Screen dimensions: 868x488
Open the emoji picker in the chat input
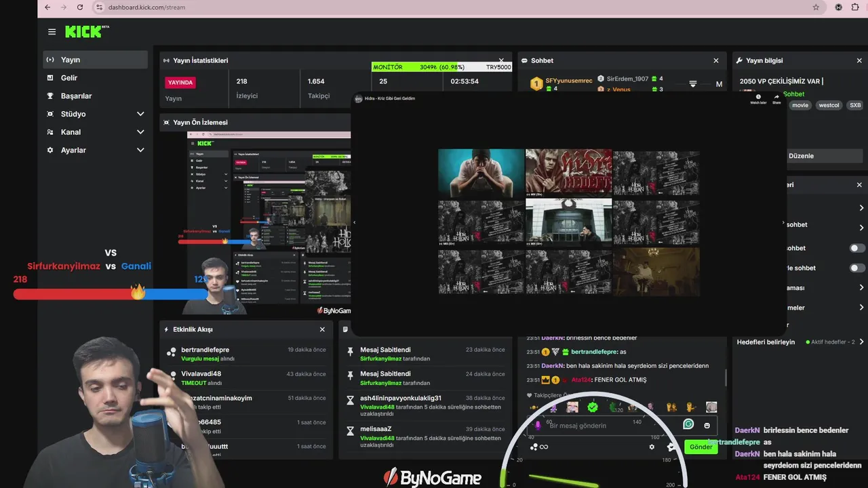coord(707,425)
